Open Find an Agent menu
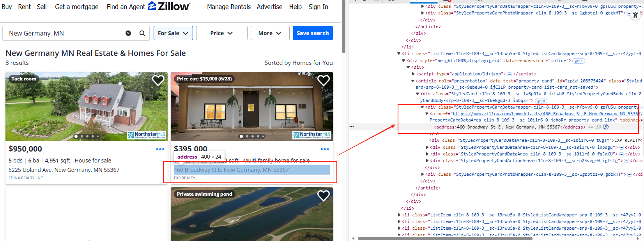 pyautogui.click(x=126, y=7)
